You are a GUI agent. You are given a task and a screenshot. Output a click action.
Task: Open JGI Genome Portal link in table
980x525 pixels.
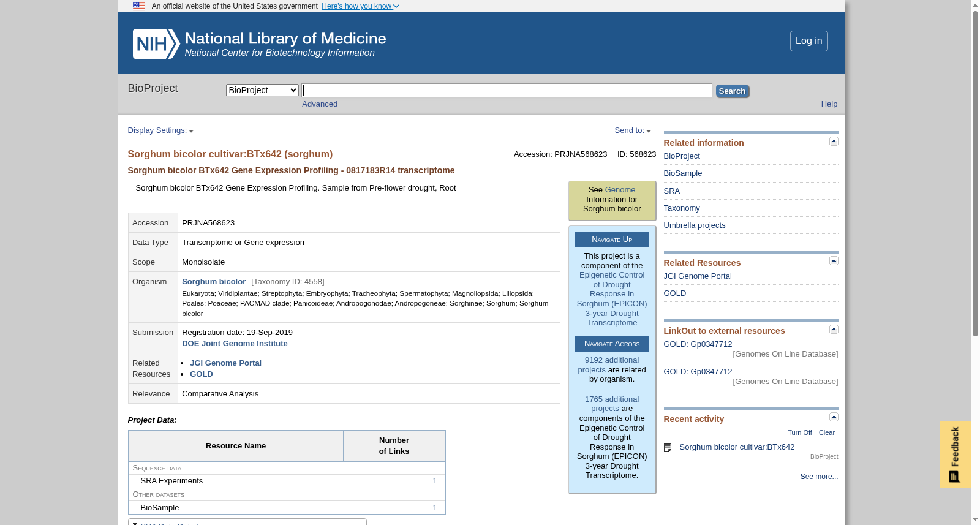225,363
